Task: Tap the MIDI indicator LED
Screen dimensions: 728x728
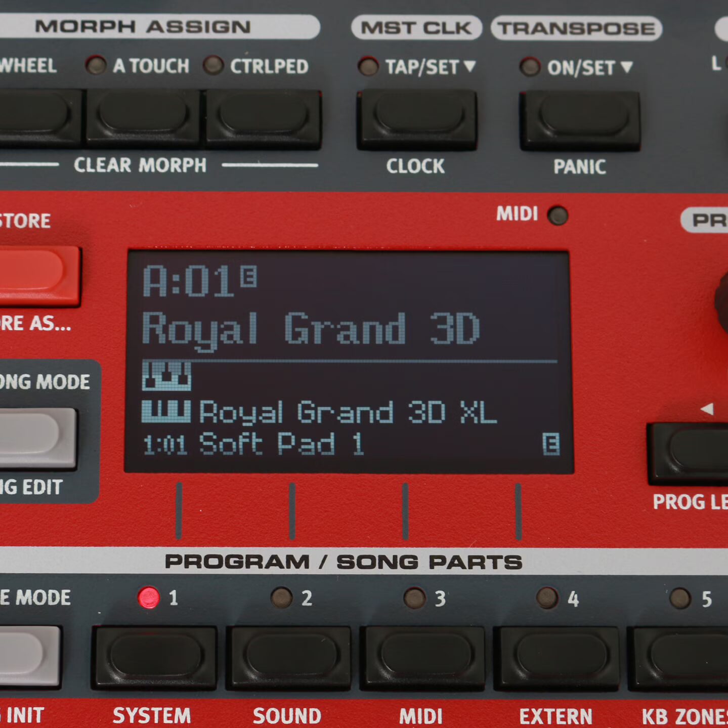Action: pyautogui.click(x=558, y=216)
